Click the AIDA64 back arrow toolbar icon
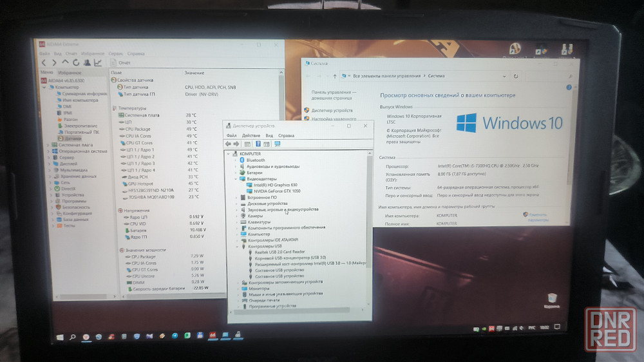Screen dimensions: 644x362 click(x=44, y=62)
